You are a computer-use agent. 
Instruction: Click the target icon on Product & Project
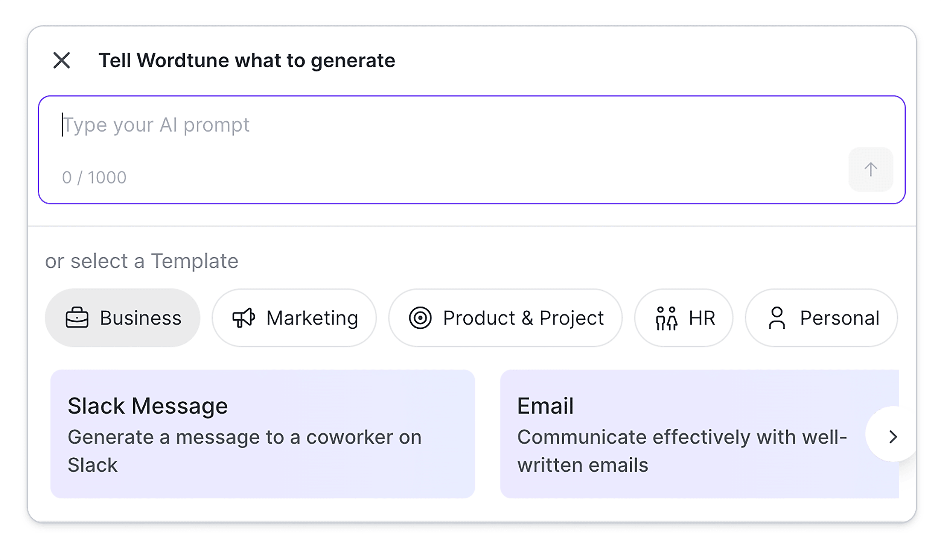pos(421,317)
